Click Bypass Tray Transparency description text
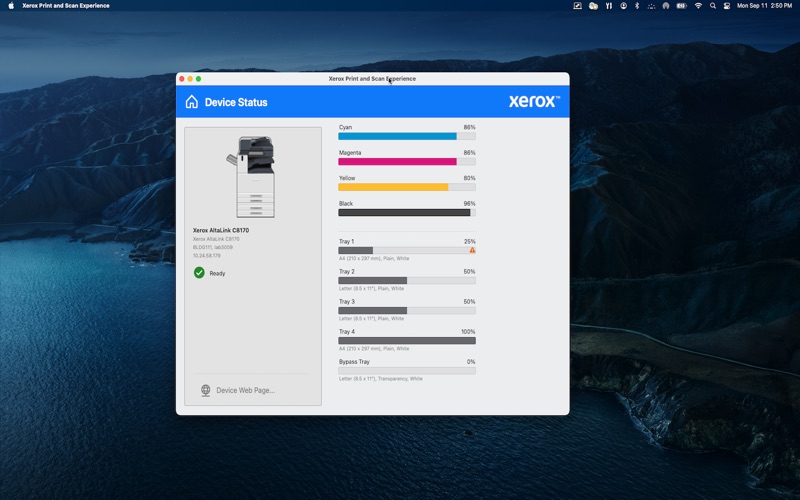Image resolution: width=800 pixels, height=500 pixels. pos(381,379)
